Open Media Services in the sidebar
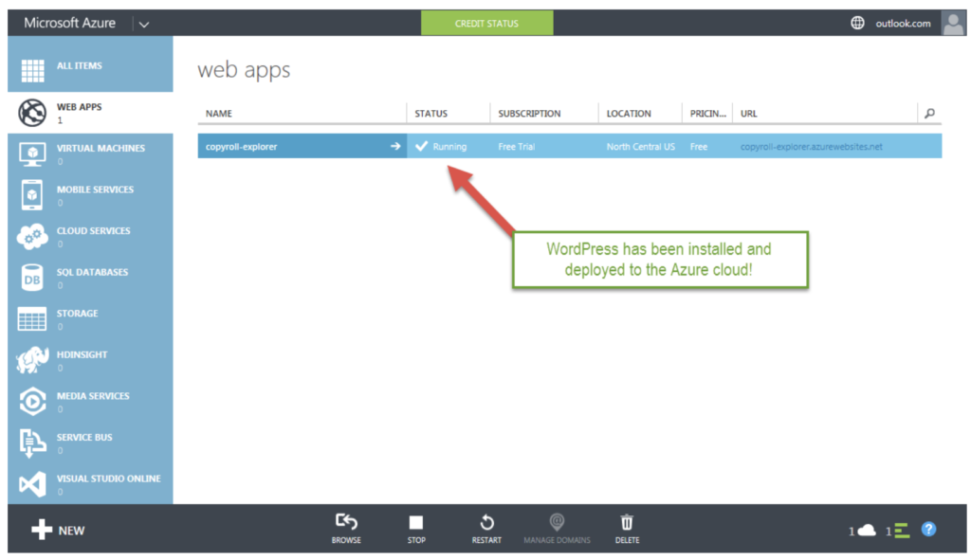971x560 pixels. [90, 402]
